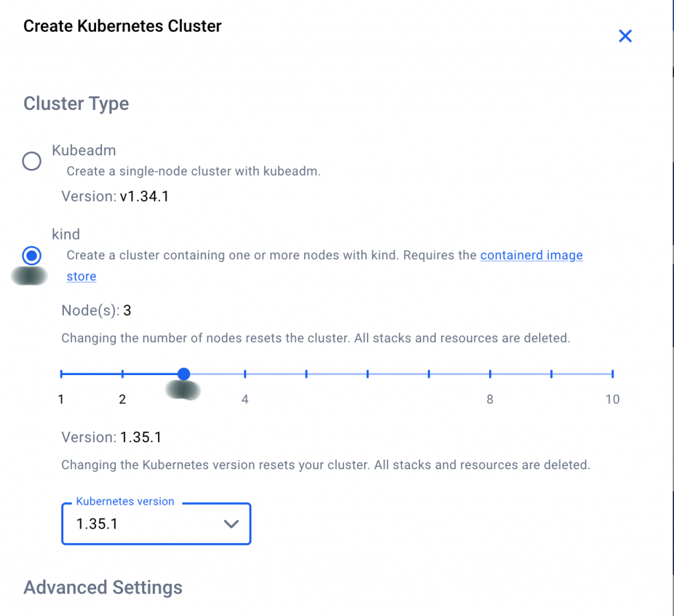Set node slider to 8 nodes
This screenshot has height=616, width=674.
490,374
